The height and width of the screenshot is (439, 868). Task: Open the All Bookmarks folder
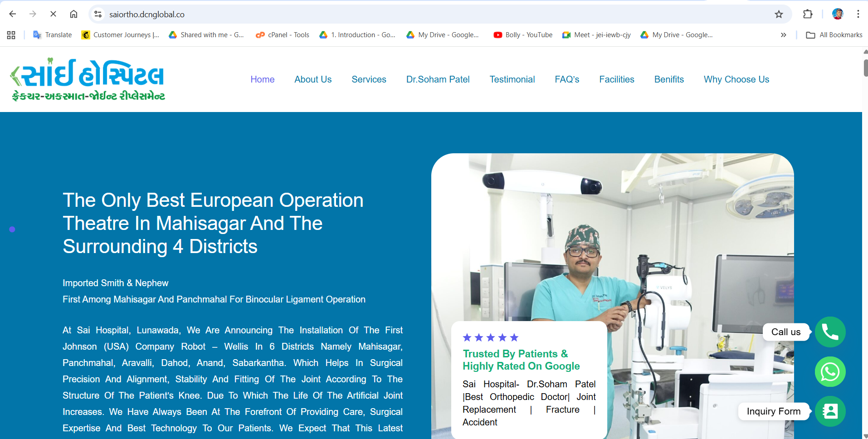[834, 35]
